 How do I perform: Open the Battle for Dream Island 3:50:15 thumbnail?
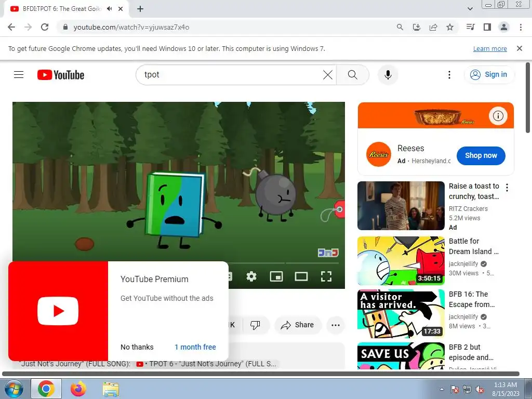(x=401, y=261)
